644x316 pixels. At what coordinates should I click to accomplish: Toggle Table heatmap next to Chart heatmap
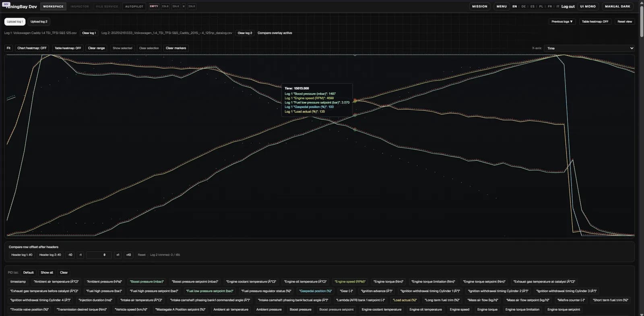tap(68, 48)
